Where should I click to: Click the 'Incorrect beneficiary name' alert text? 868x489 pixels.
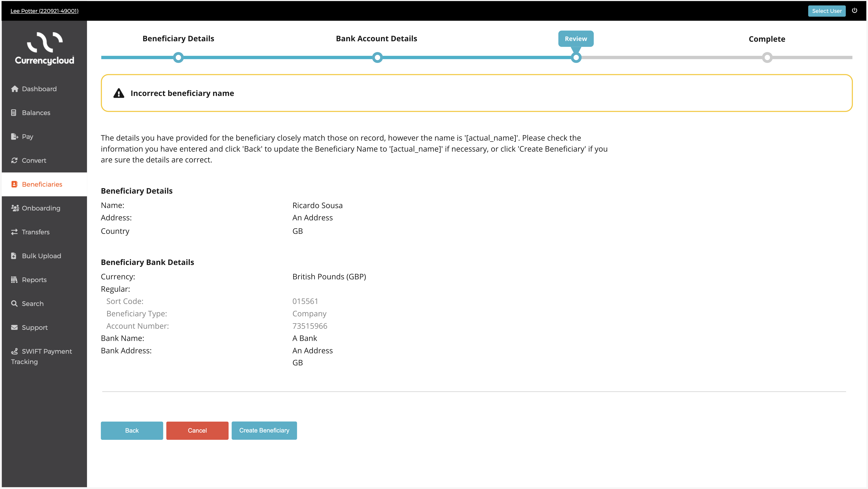182,93
